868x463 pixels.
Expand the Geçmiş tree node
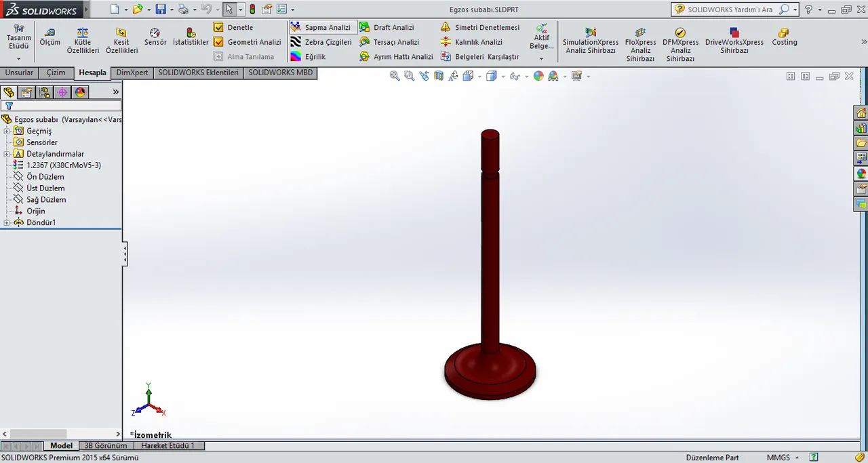[x=7, y=131]
